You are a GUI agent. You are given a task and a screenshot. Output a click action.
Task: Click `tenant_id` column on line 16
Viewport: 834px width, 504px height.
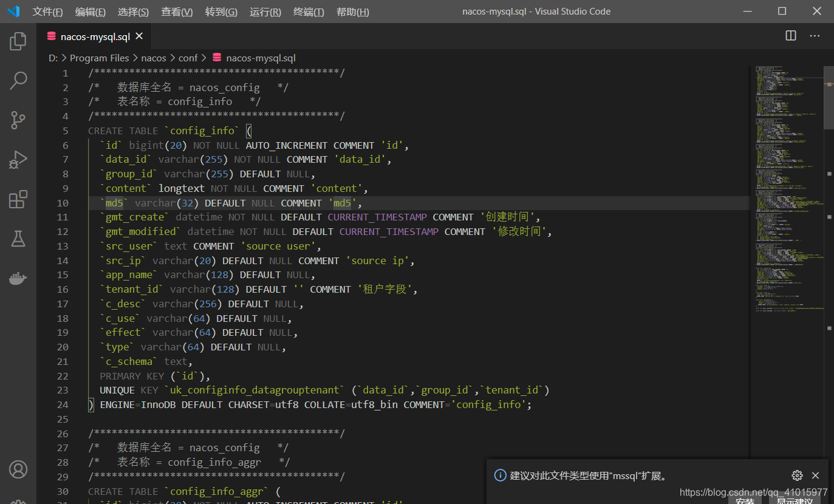132,289
